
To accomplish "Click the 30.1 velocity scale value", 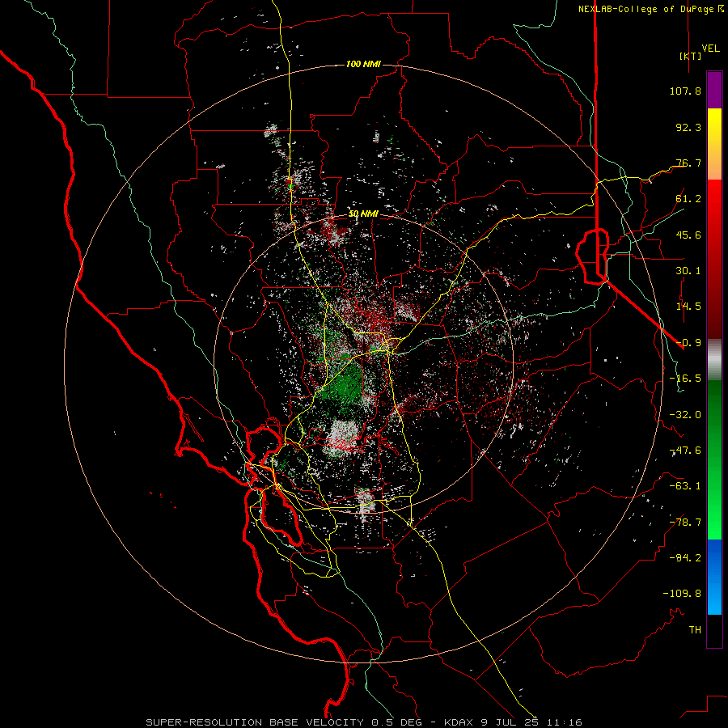I will (x=688, y=271).
